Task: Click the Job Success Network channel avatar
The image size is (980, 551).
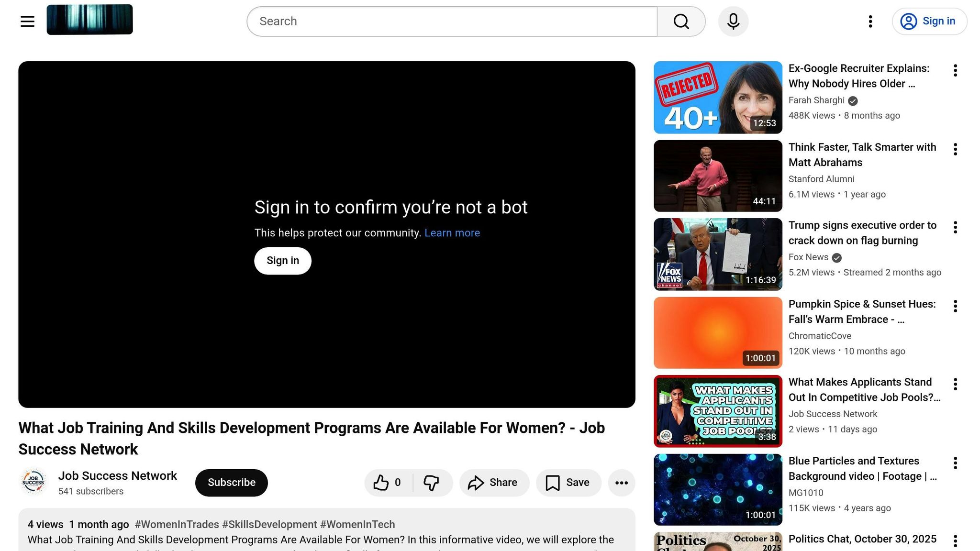Action: coord(33,482)
